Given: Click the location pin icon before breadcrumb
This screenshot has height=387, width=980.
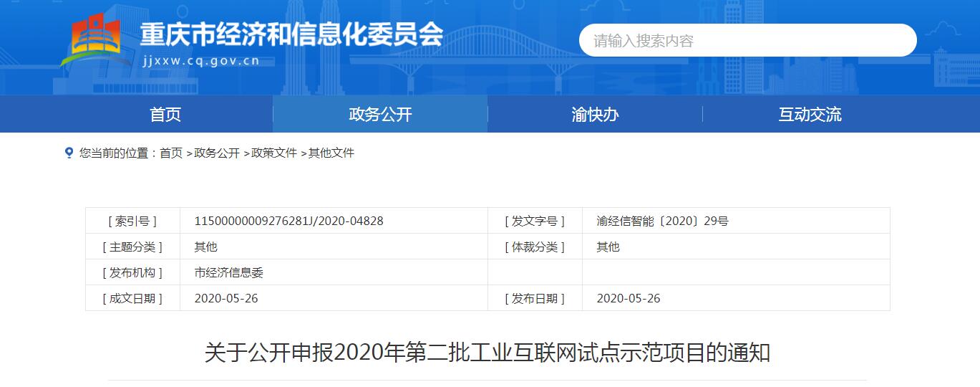Looking at the screenshot, I should tap(69, 153).
